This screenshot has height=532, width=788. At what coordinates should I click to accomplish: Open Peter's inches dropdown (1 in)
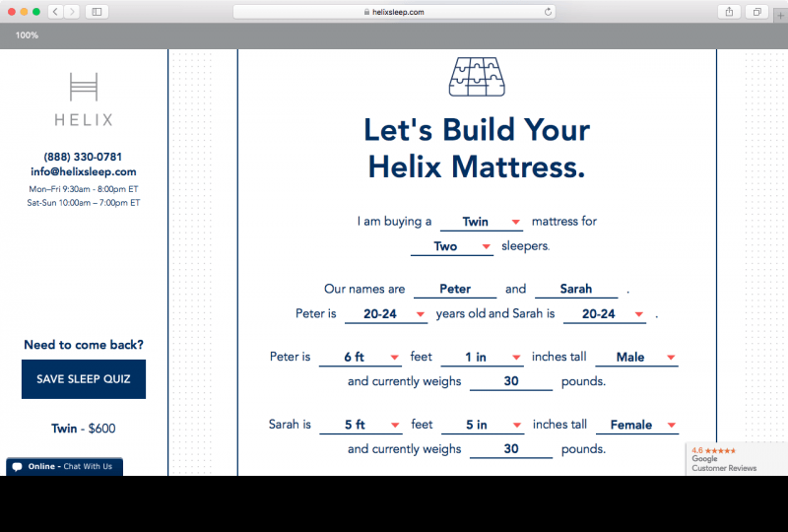point(483,357)
